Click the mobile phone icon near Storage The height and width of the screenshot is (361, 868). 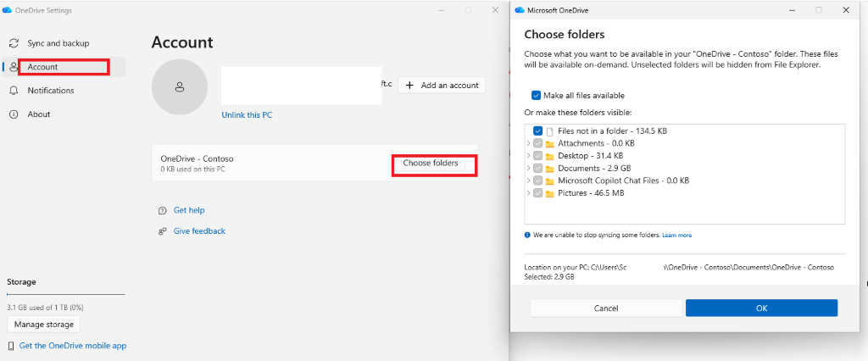(x=11, y=346)
